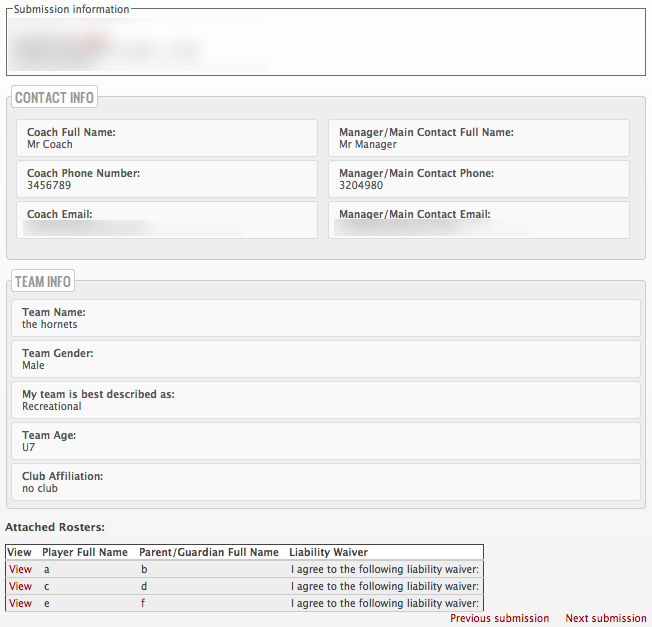Screen dimensions: 652x627
Task: Click the 'Team Age:' label
Action: (x=49, y=435)
